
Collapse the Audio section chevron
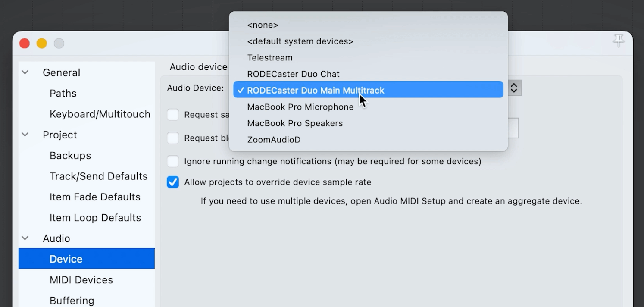tap(25, 238)
